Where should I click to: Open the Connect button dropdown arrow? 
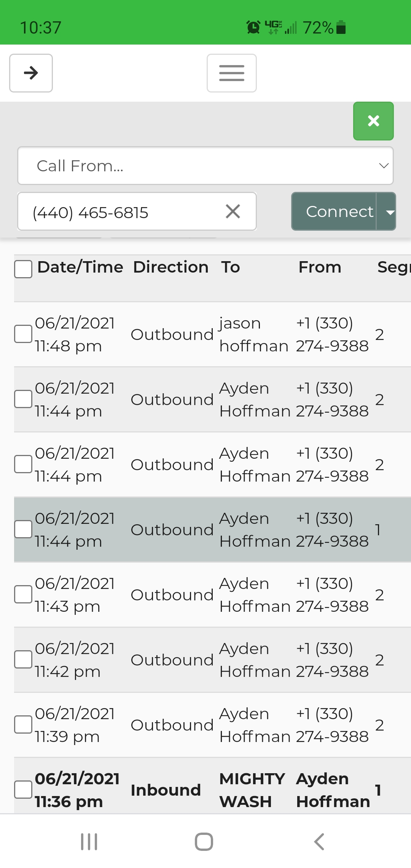click(389, 212)
